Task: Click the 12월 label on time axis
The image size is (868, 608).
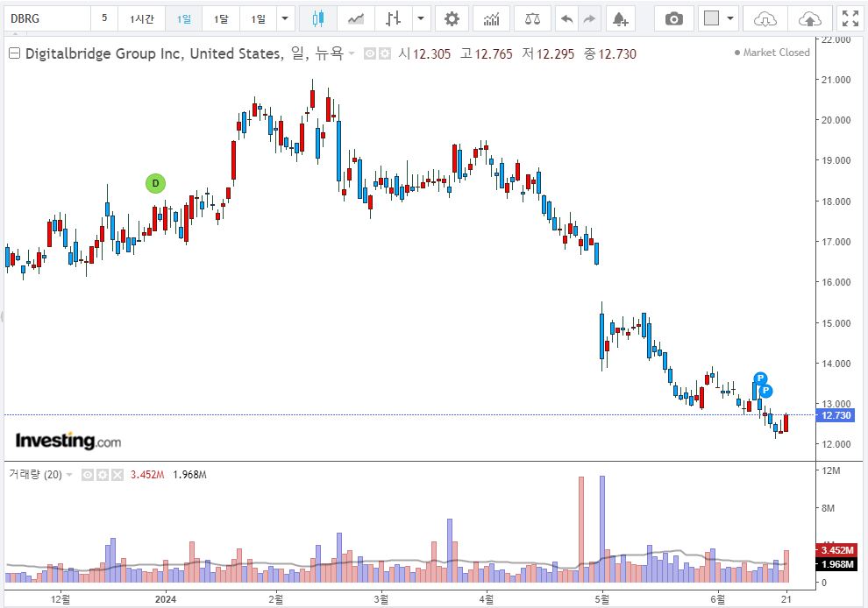Action: 60,599
